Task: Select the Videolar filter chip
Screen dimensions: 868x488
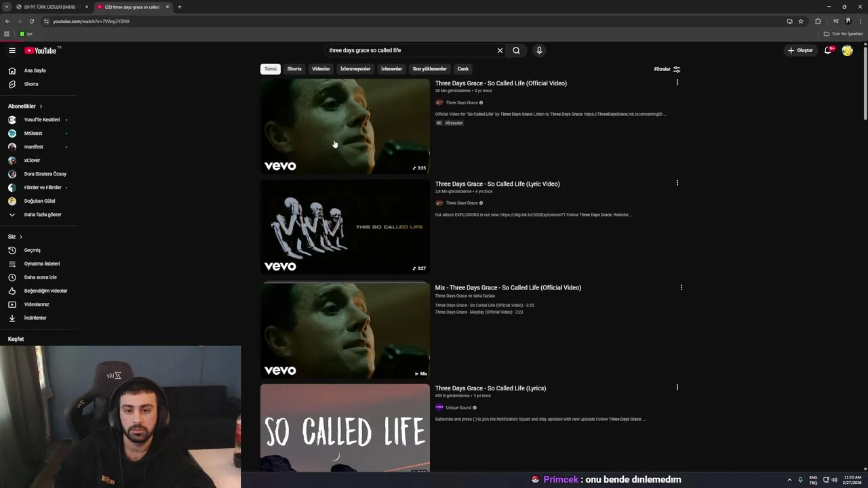Action: click(x=321, y=68)
